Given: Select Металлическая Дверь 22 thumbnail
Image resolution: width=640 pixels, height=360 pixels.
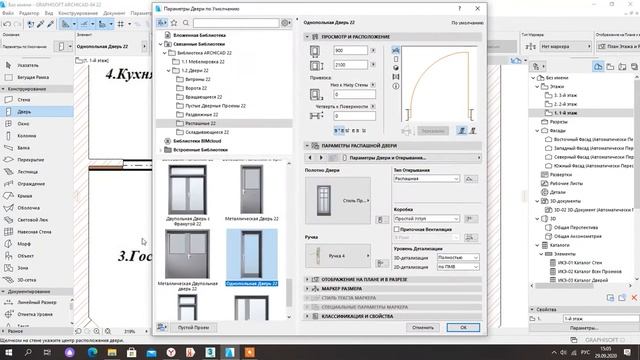Looking at the screenshot, I should pyautogui.click(x=251, y=193).
